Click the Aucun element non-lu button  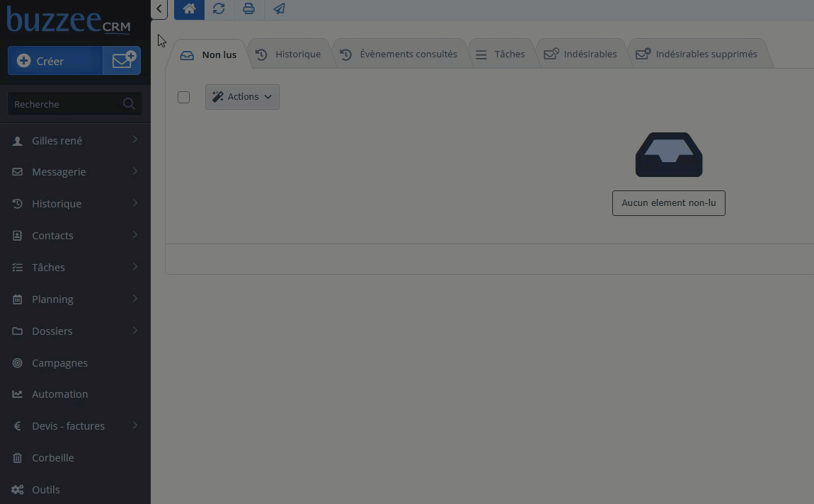coord(668,203)
